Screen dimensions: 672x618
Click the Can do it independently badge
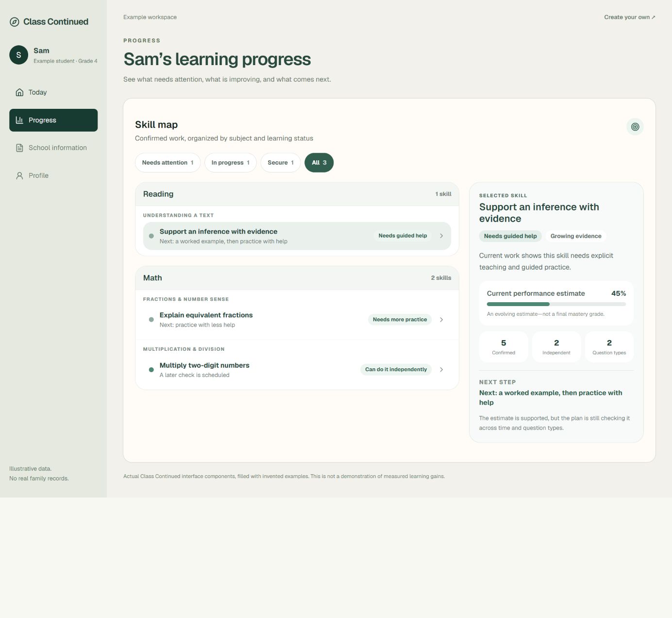[396, 370]
